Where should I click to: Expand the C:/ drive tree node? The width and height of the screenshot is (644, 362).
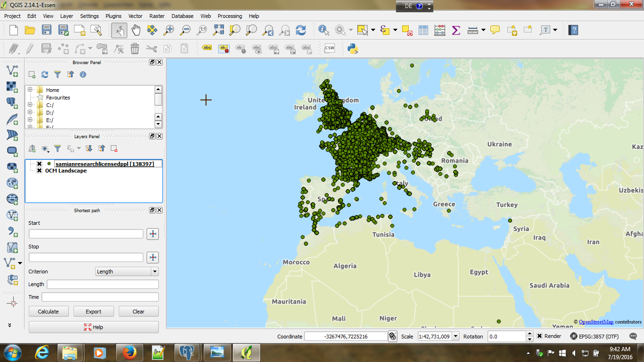(x=30, y=105)
